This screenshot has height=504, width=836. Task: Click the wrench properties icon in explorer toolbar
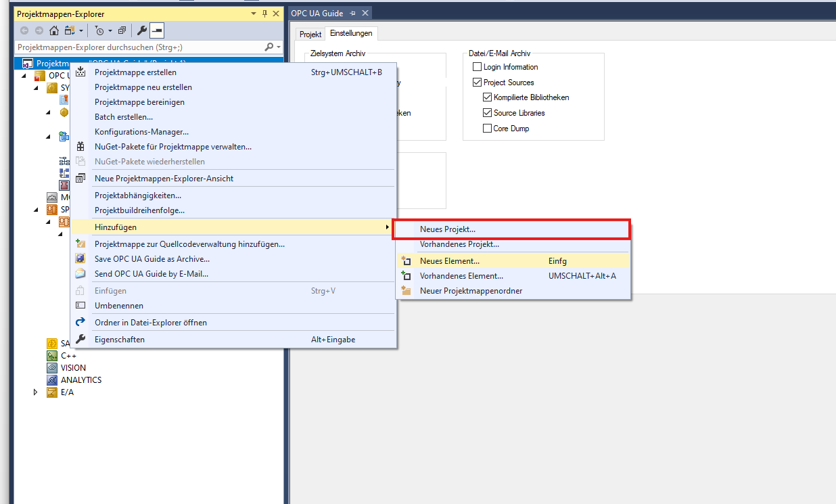[142, 30]
